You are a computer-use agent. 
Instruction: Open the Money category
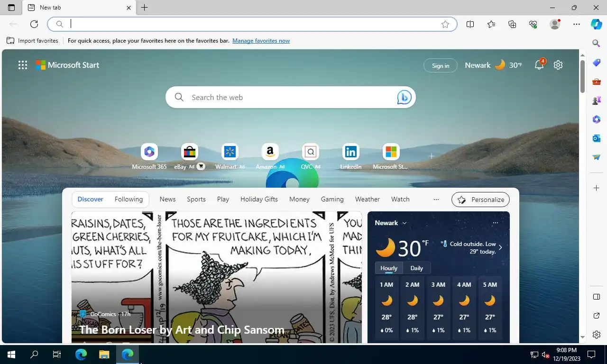pos(299,200)
